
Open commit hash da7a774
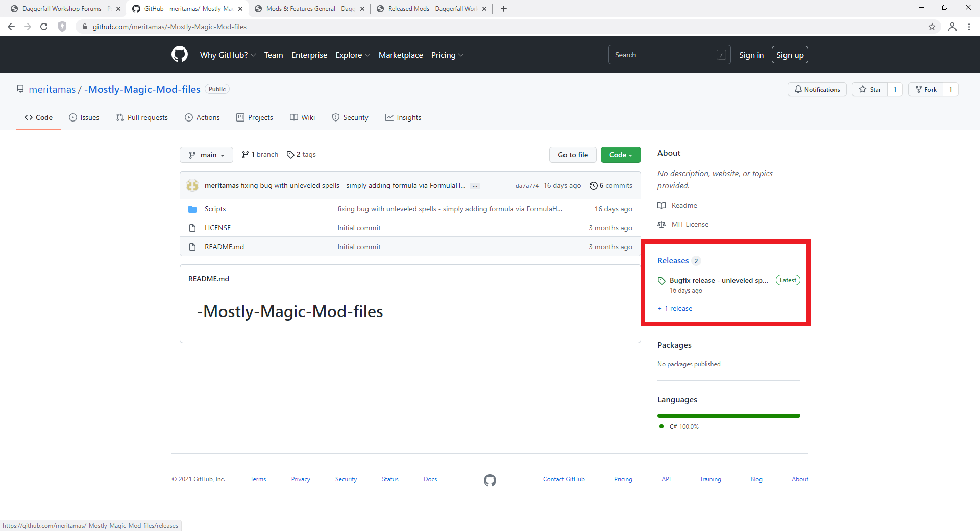(527, 186)
